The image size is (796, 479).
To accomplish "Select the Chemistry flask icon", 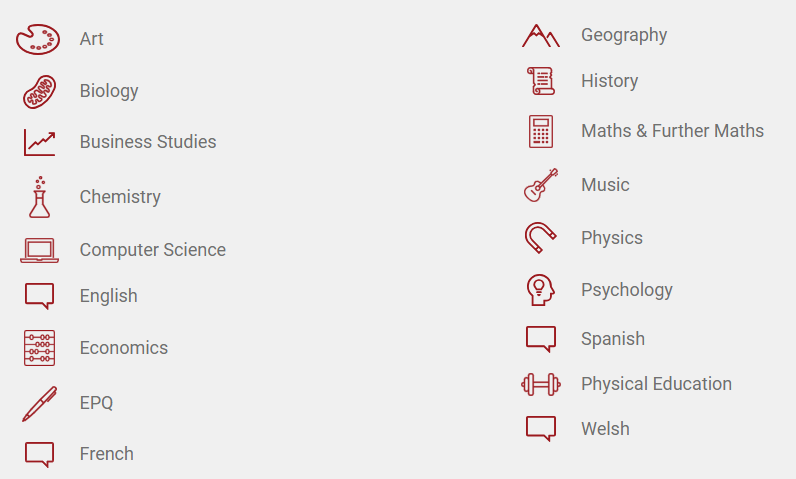I will [x=39, y=197].
